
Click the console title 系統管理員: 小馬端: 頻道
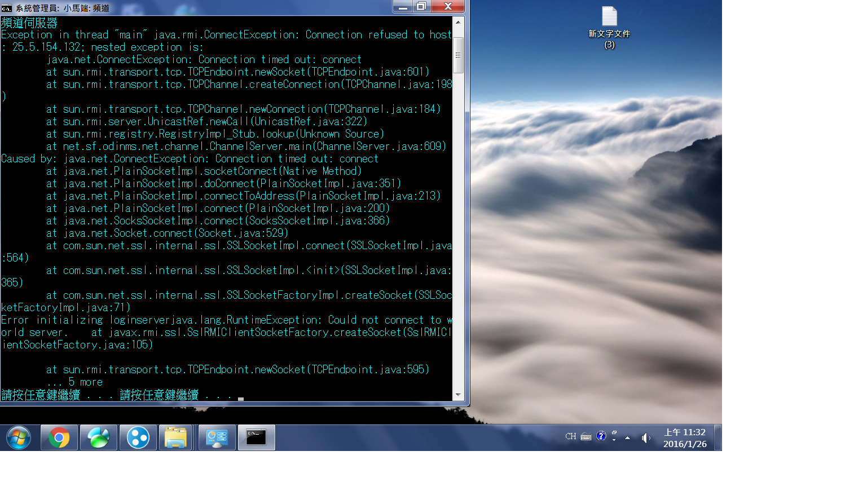coord(63,8)
